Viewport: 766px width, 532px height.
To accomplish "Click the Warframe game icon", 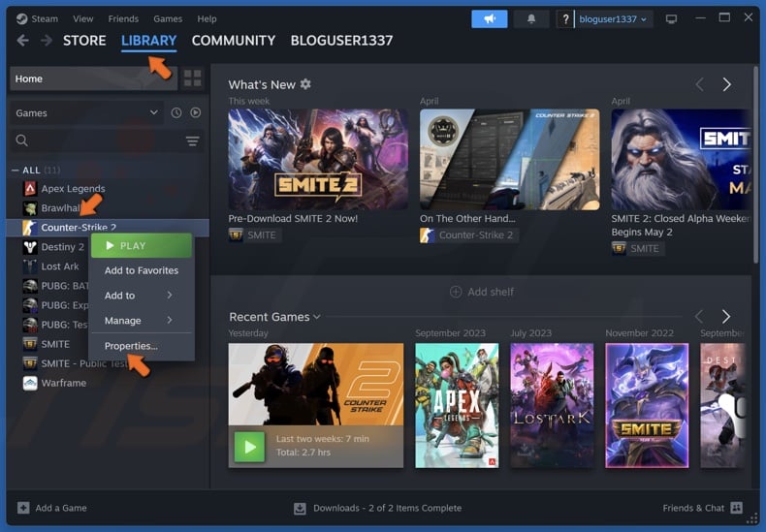I will pyautogui.click(x=30, y=383).
